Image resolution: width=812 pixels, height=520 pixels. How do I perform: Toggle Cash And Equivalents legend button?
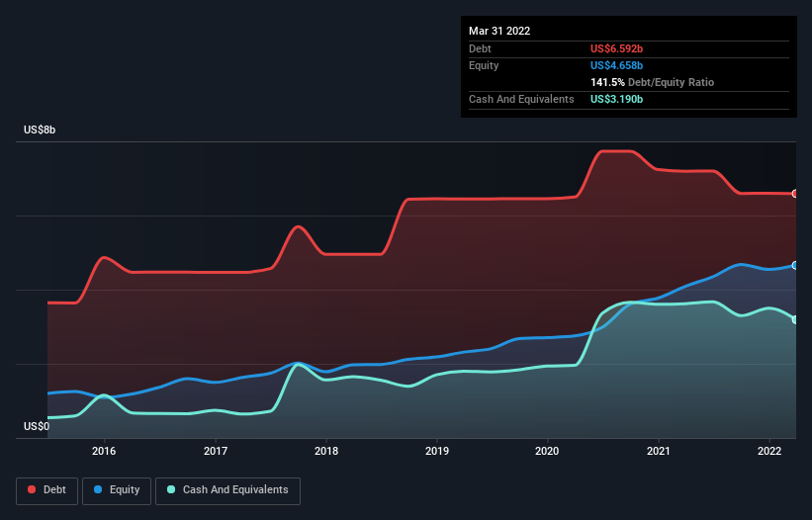pyautogui.click(x=227, y=490)
